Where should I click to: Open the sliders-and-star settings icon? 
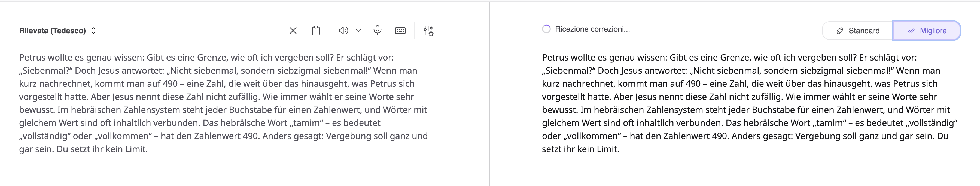coord(428,31)
